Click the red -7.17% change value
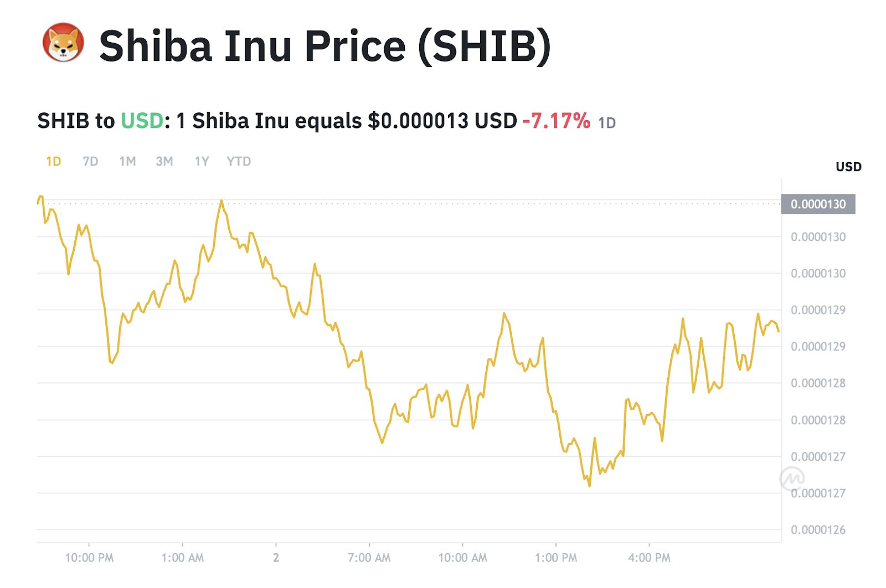Screen dimensions: 886x588 pyautogui.click(x=557, y=121)
